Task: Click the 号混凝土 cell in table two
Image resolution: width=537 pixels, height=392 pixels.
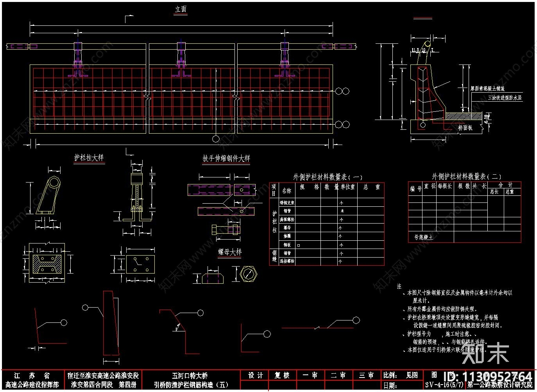Action: pyautogui.click(x=423, y=237)
